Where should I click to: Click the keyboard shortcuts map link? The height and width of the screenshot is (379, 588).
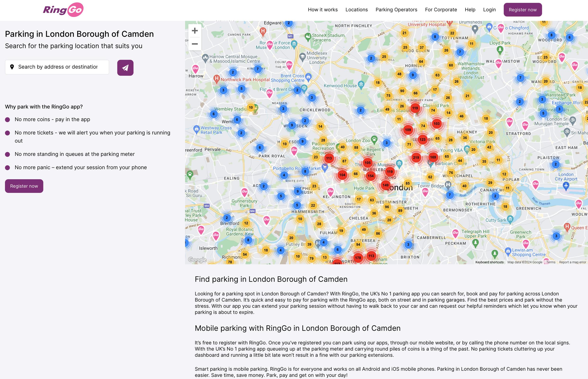(489, 262)
